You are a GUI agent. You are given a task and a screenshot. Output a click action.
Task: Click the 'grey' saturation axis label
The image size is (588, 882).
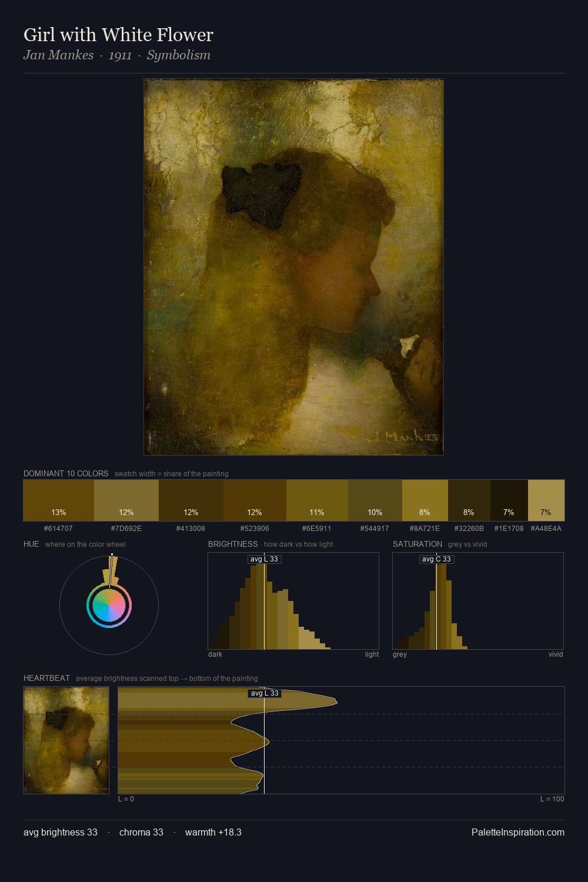point(400,654)
